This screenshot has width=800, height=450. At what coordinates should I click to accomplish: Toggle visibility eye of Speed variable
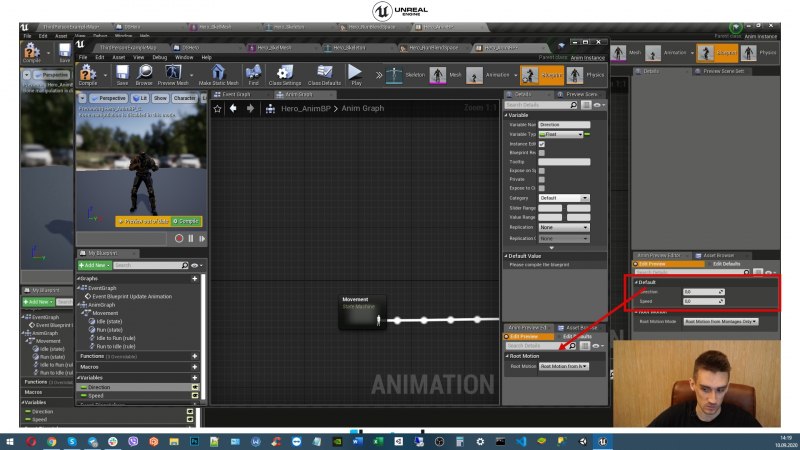(195, 396)
